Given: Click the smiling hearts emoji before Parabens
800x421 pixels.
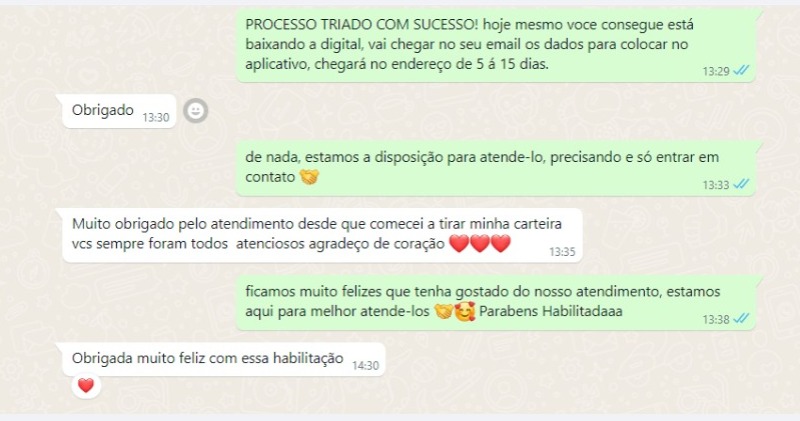Looking at the screenshot, I should (465, 311).
